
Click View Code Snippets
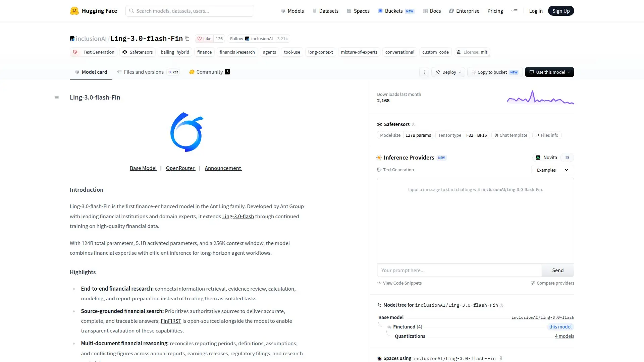[x=399, y=283]
